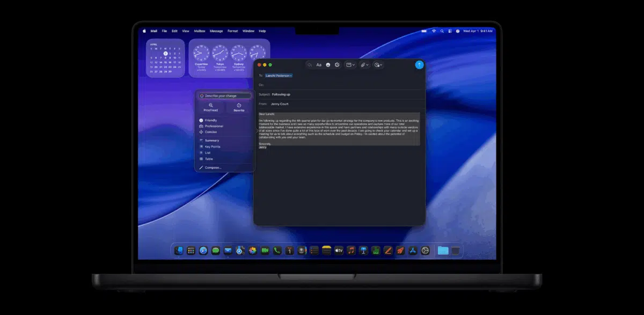The image size is (644, 315).
Task: Open the emoji picker in compose toolbar
Action: (328, 64)
